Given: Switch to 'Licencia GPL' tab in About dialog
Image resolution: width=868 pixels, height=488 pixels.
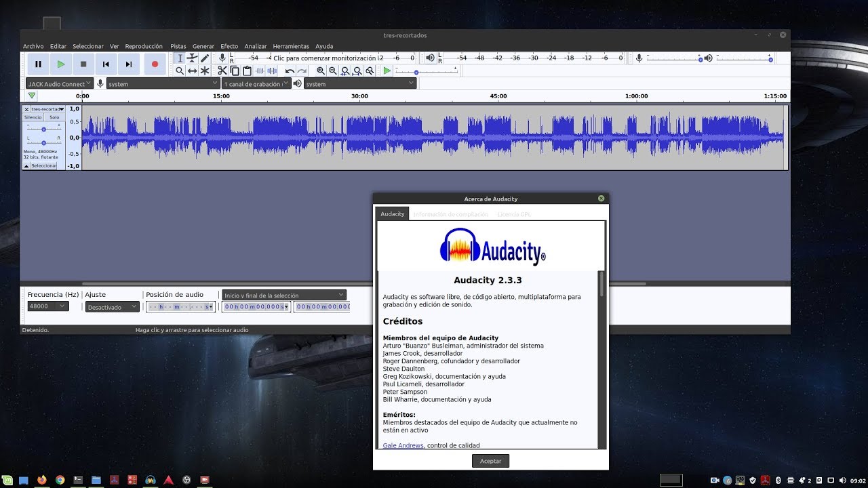Looking at the screenshot, I should coord(514,214).
